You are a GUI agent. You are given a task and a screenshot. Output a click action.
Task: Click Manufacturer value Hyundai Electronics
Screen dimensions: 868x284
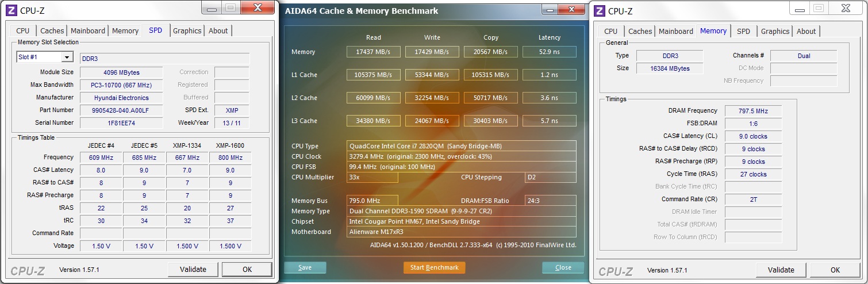122,98
